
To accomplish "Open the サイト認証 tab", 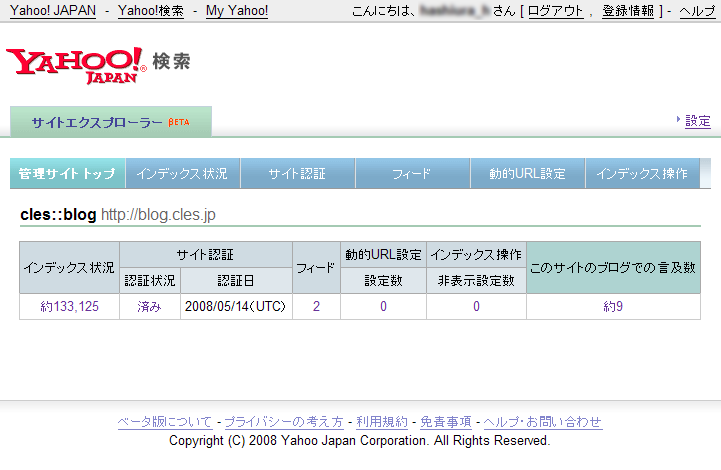I will [x=297, y=174].
